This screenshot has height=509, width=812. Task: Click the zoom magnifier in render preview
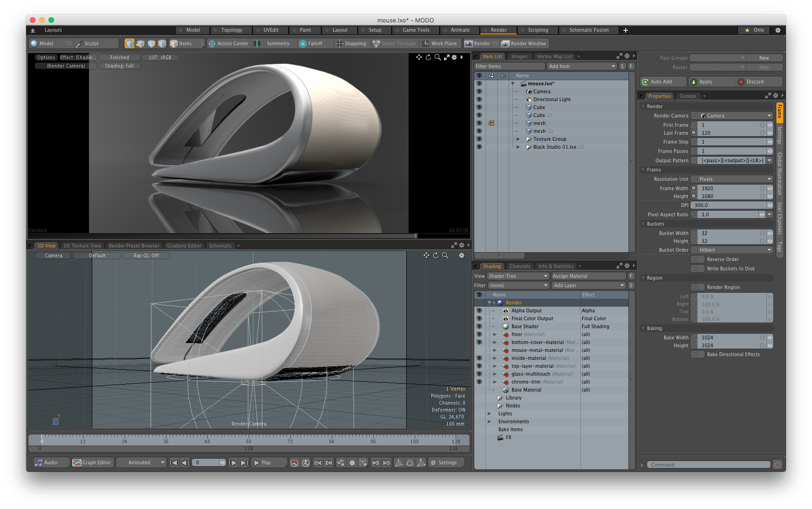tap(437, 57)
